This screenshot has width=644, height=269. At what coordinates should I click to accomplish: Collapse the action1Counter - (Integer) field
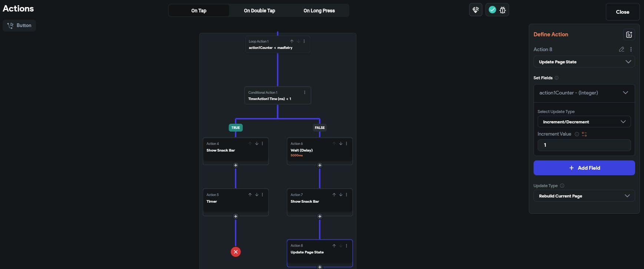tap(625, 93)
